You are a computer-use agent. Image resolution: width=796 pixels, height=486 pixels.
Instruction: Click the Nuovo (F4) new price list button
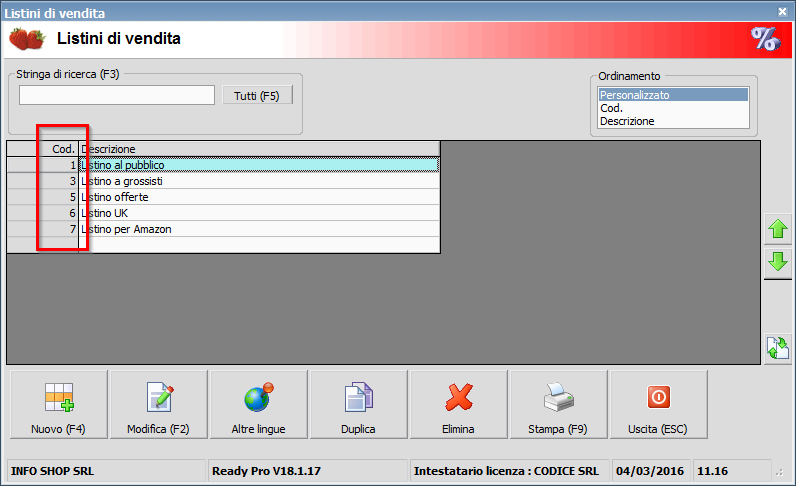[58, 404]
